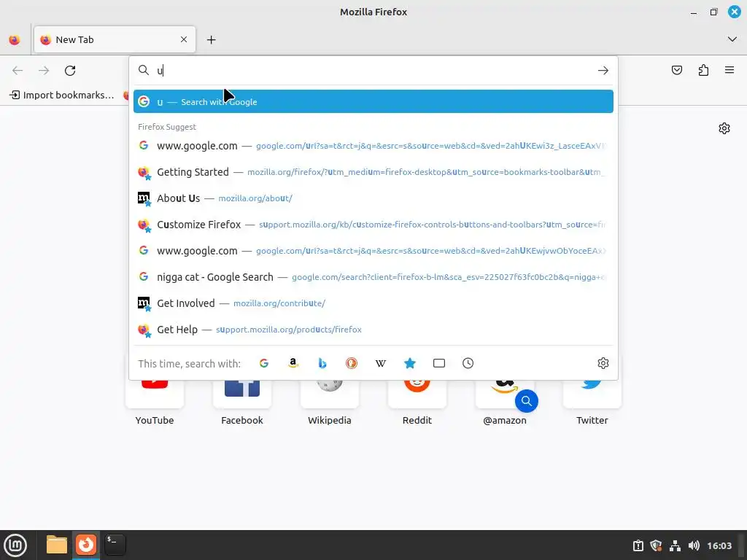Screen dimensions: 747x560
Task: Click the shield icon in the system tray
Action: 657,545
